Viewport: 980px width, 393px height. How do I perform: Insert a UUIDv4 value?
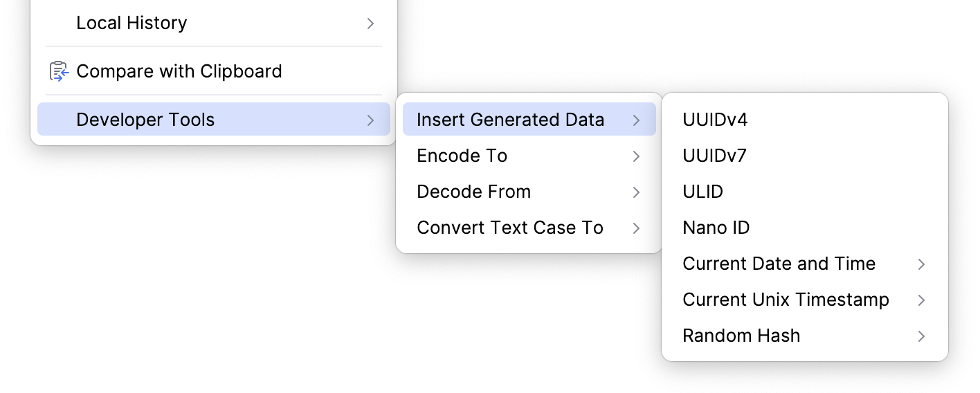tap(715, 120)
